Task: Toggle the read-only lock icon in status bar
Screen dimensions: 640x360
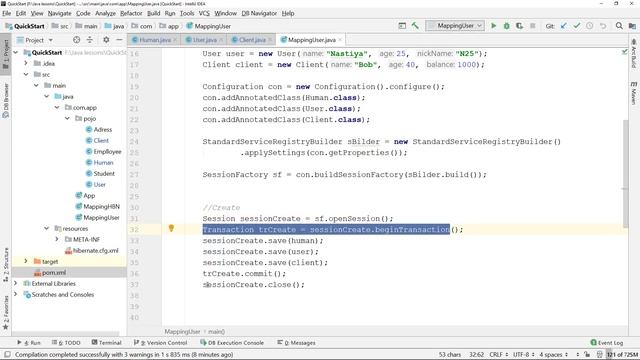Action: (x=587, y=355)
